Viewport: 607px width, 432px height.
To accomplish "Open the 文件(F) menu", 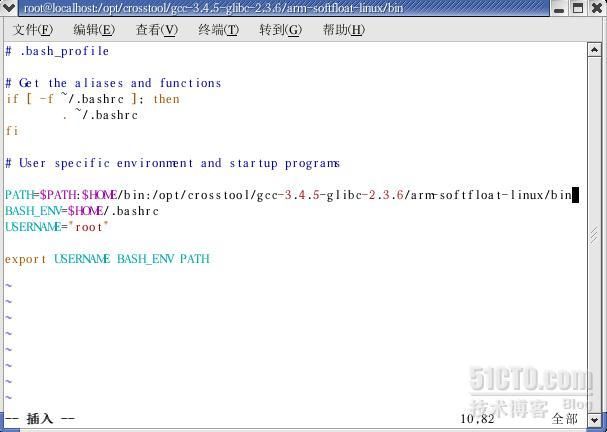I will (x=33, y=30).
